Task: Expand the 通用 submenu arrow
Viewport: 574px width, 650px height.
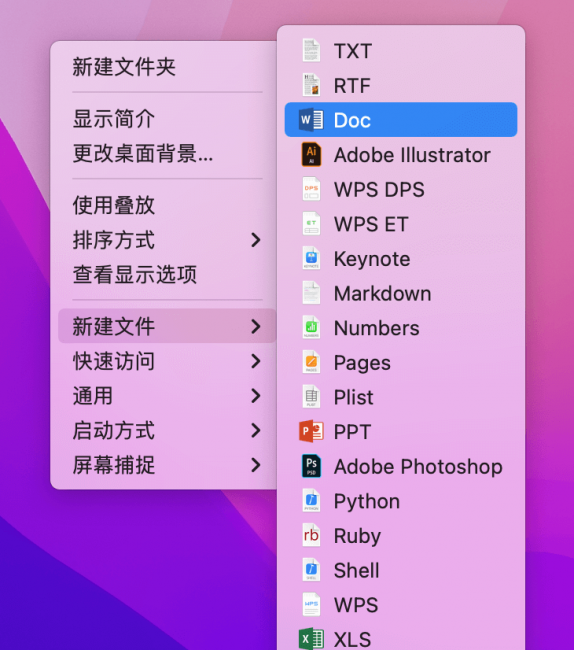Action: (256, 396)
